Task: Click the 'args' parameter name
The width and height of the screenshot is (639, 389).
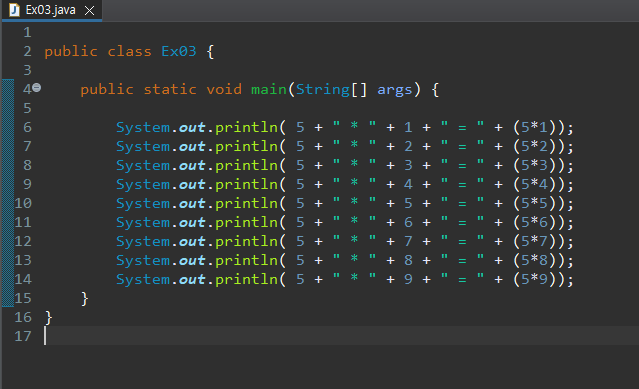Action: click(x=394, y=90)
